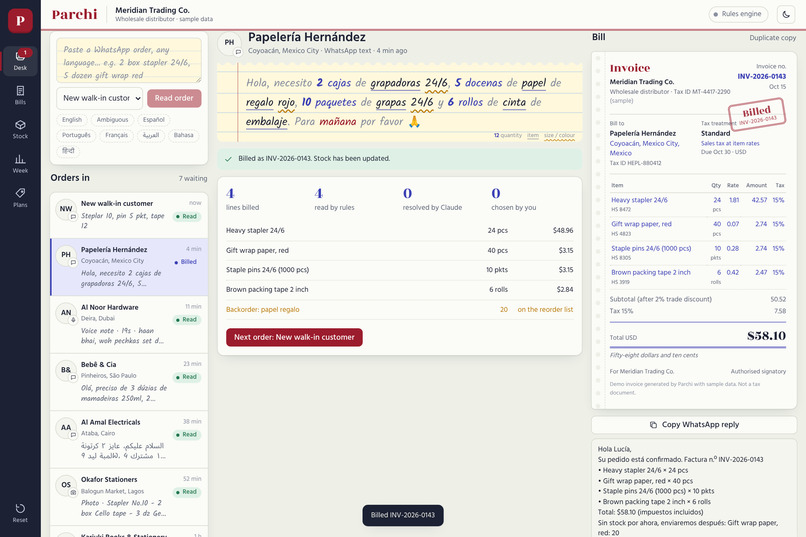Open the Plans tag section
Image resolution: width=806 pixels, height=537 pixels.
pos(20,197)
